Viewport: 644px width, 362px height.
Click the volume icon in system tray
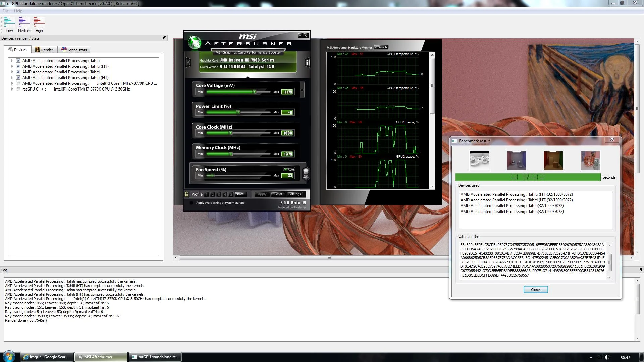[x=607, y=357]
